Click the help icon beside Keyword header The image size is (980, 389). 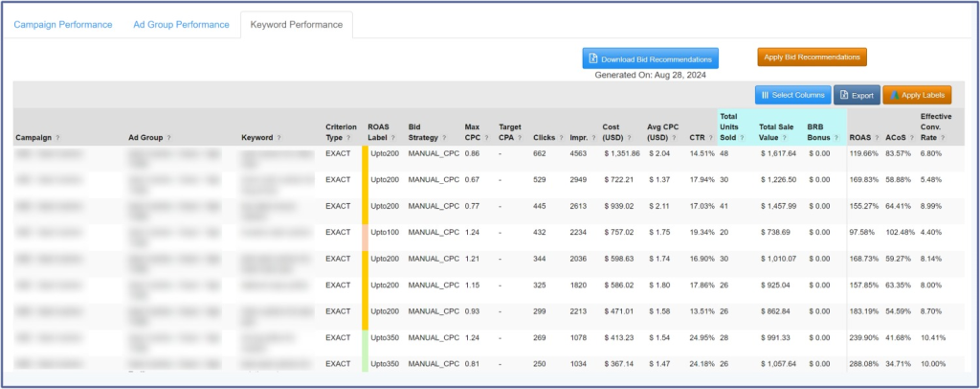278,138
